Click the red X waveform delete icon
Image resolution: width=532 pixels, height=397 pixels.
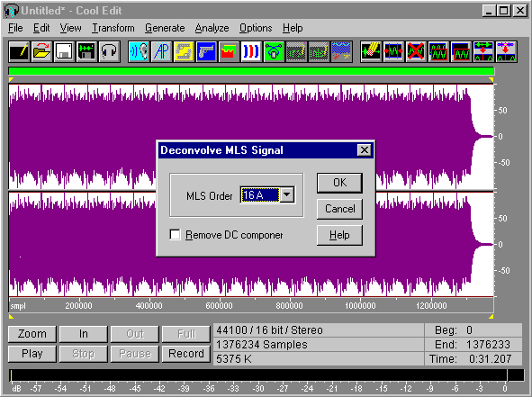pos(416,52)
